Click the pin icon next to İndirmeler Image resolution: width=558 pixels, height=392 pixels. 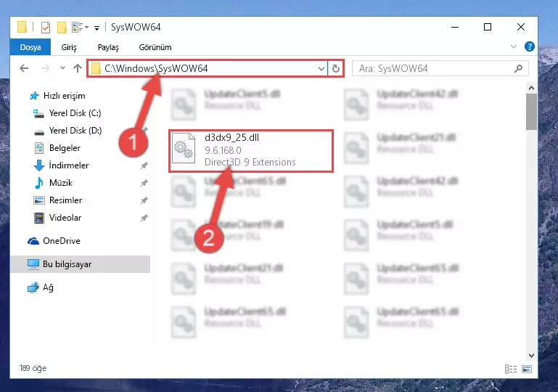click(x=144, y=166)
